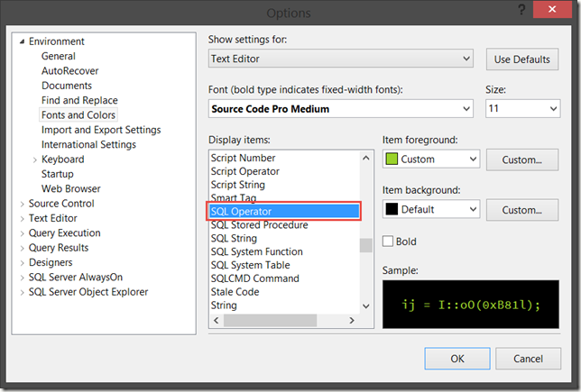Click horizontal scroll left arrow
Image resolution: width=581 pixels, height=392 pixels.
click(x=217, y=320)
